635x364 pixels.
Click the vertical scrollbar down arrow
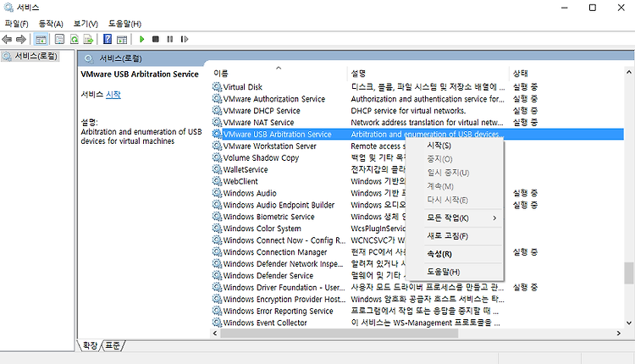pyautogui.click(x=628, y=323)
